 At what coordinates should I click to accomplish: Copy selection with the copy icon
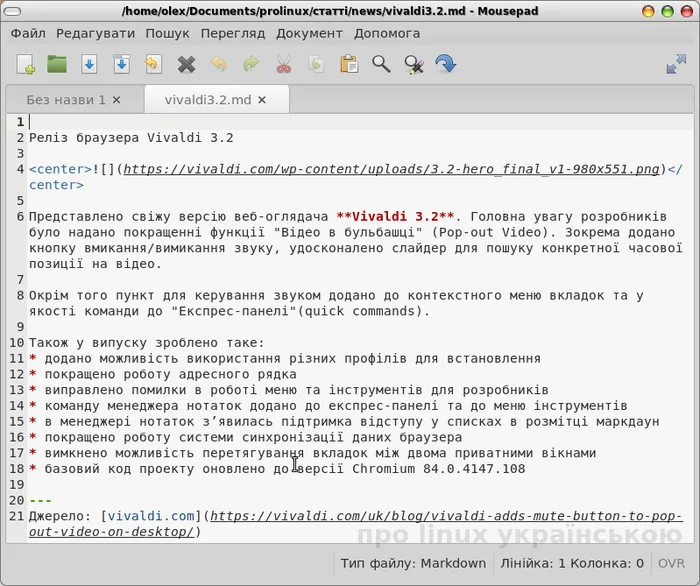coord(316,64)
